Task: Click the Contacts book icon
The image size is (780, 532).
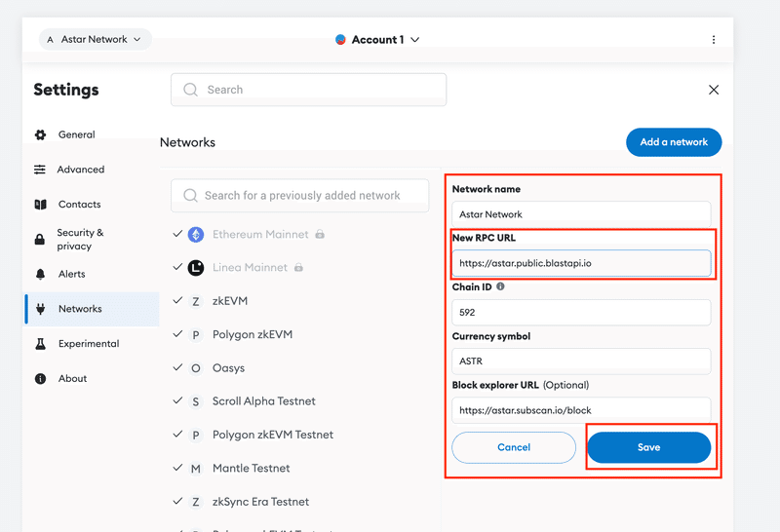Action: [40, 205]
